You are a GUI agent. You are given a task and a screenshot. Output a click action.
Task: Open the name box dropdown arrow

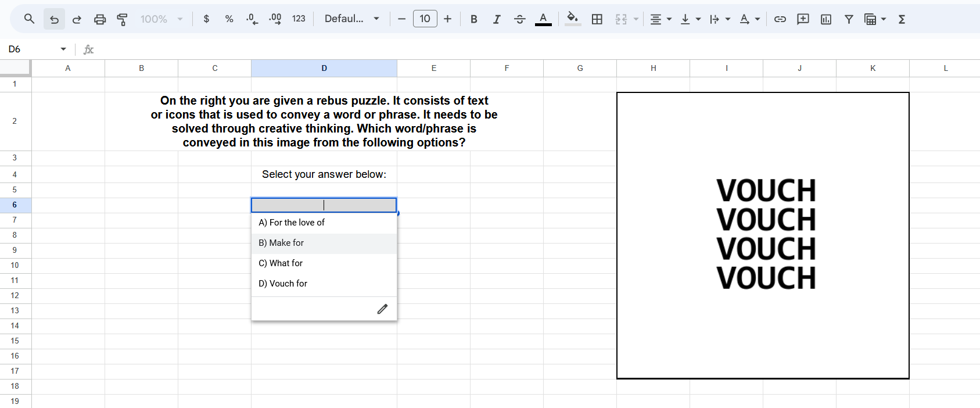[63, 49]
